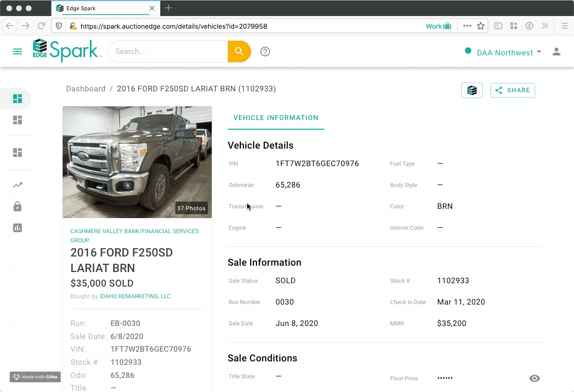This screenshot has width=574, height=392.
Task: Click the Edge Spark logo
Action: [x=67, y=50]
